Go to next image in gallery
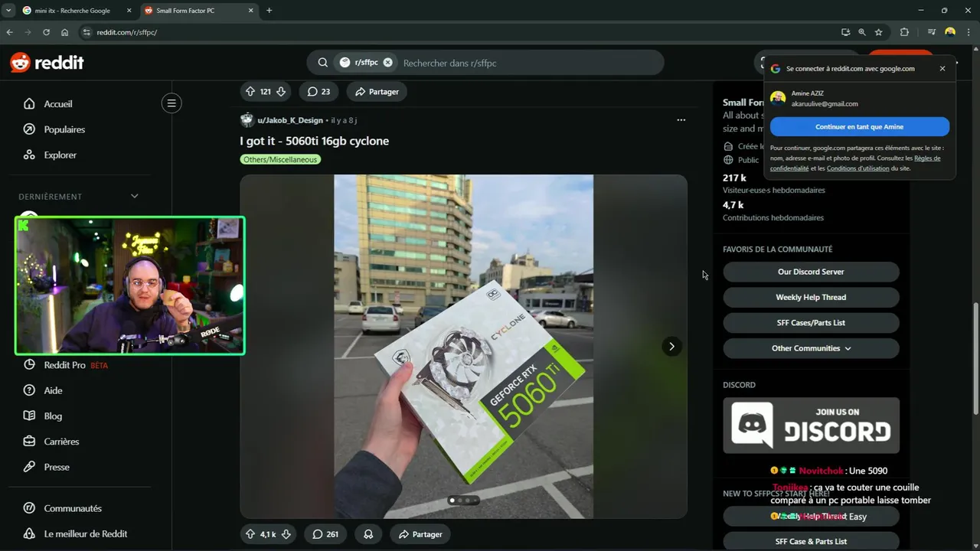Image resolution: width=980 pixels, height=551 pixels. 671,347
